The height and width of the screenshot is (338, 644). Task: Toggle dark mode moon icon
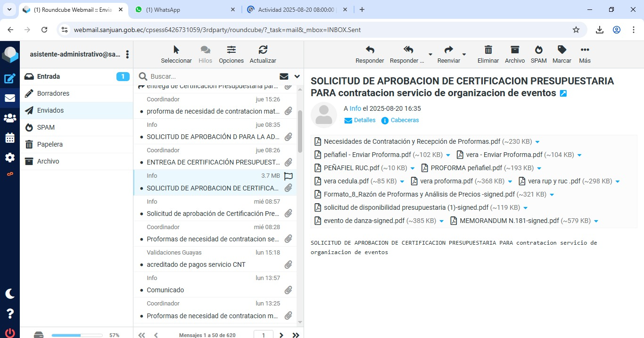tap(10, 294)
